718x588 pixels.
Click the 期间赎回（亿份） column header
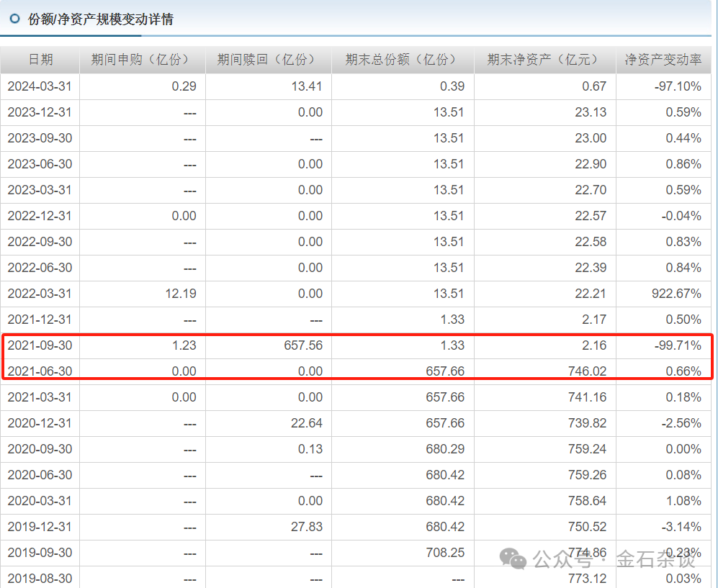coord(269,60)
